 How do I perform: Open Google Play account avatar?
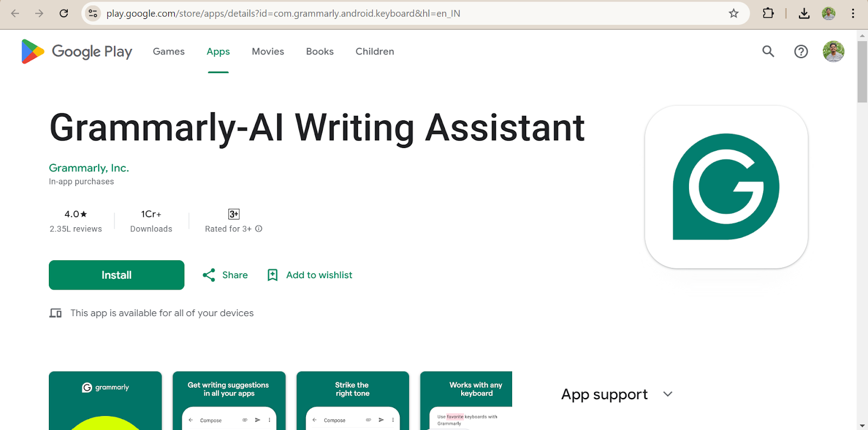(833, 52)
